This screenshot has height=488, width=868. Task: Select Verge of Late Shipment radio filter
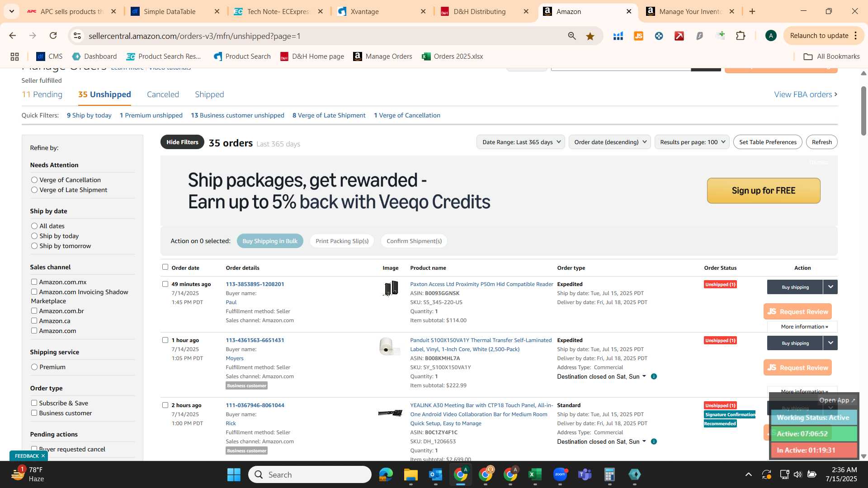34,190
